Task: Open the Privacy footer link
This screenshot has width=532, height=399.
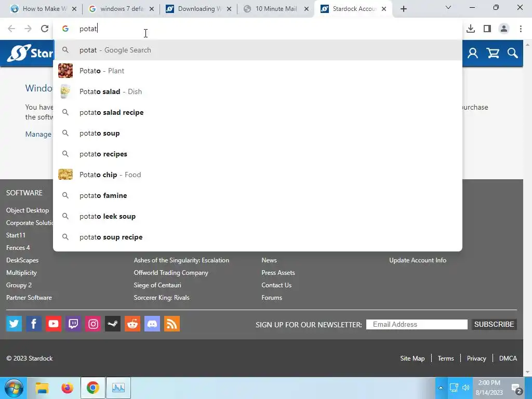Action: coord(476,358)
